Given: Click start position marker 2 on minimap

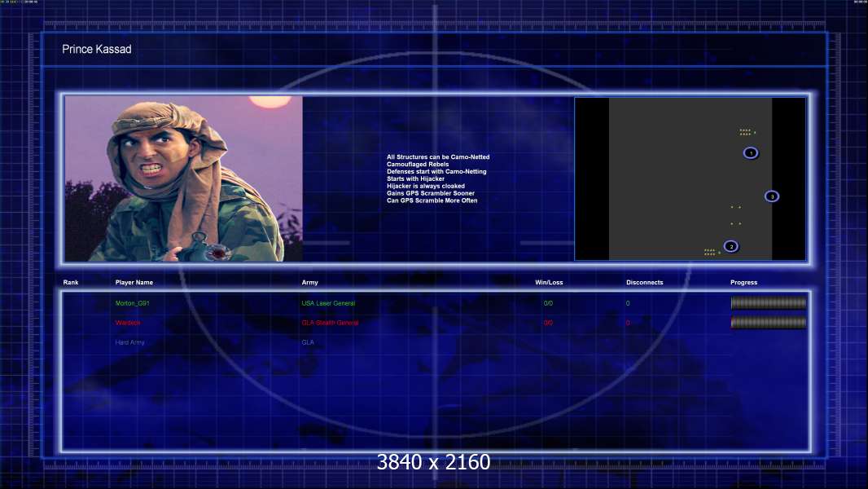Looking at the screenshot, I should coord(730,246).
